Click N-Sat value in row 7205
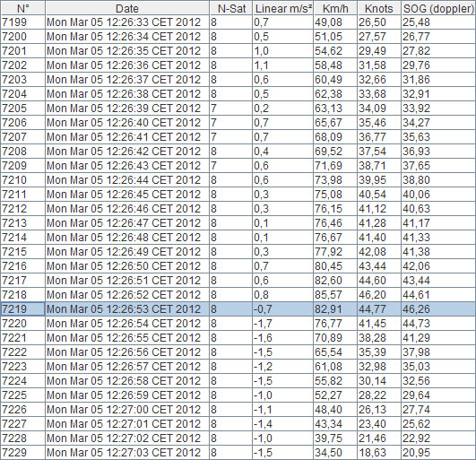 pos(231,108)
